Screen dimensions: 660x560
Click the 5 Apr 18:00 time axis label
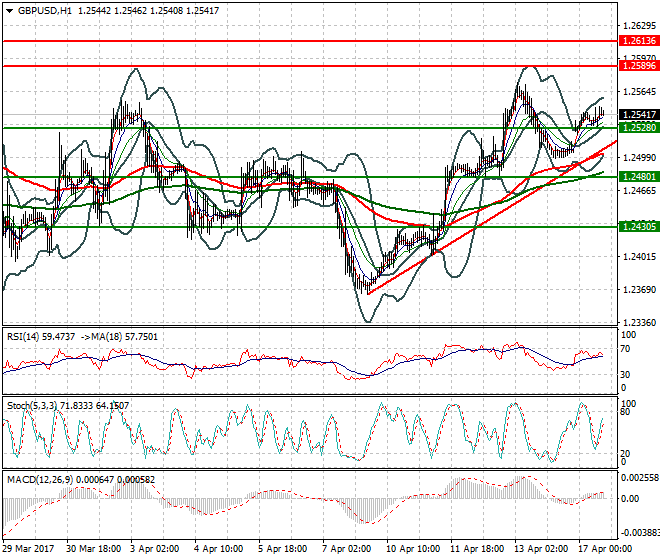point(282,549)
